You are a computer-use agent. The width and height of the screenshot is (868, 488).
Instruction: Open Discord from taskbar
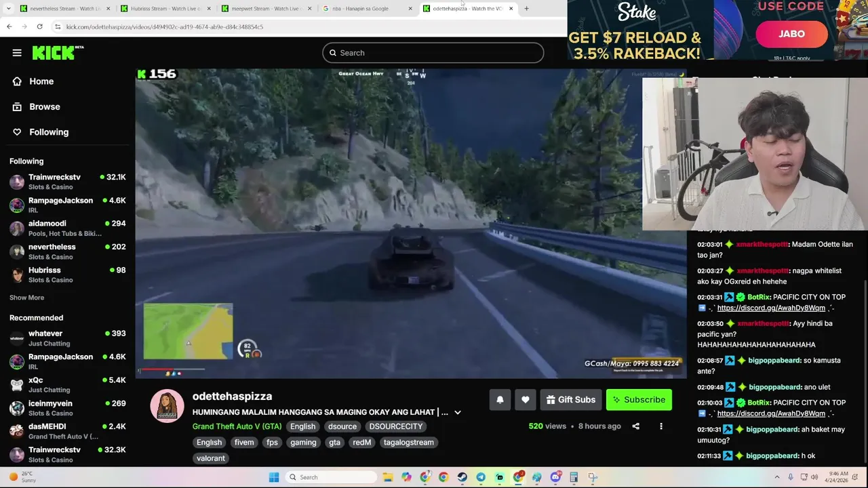tap(555, 477)
